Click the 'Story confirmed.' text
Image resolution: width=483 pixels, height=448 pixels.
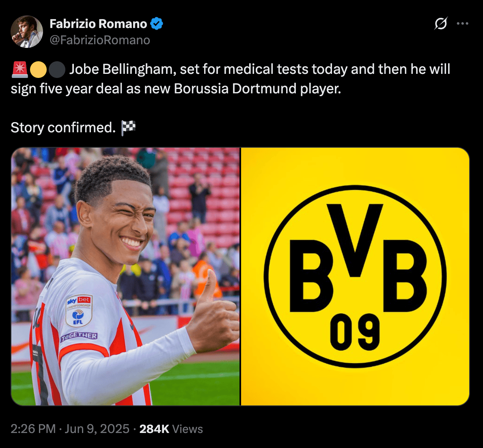point(63,127)
